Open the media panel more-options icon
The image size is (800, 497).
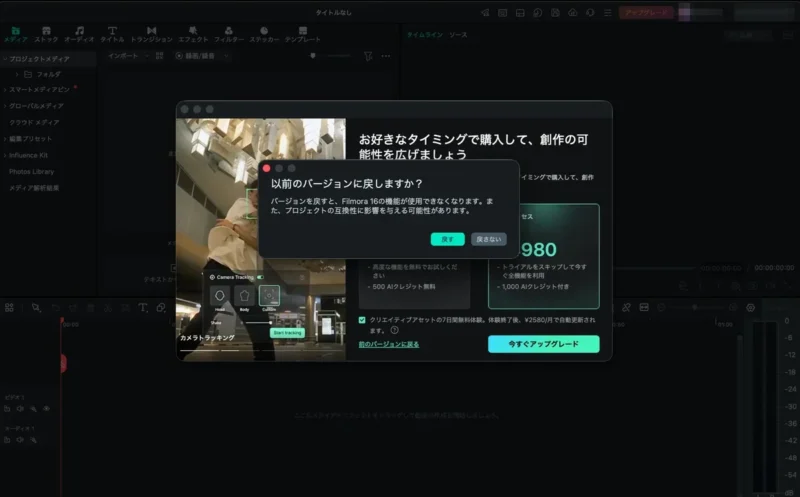click(386, 56)
